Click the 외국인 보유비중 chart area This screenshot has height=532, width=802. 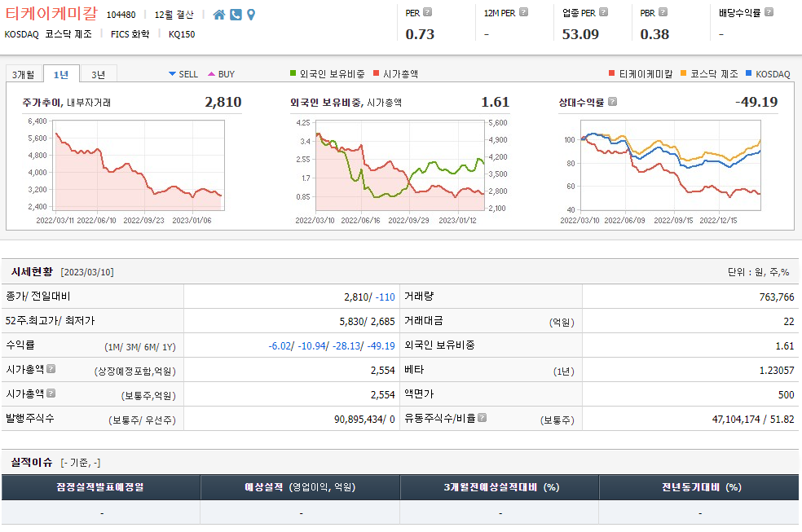[x=400, y=165]
